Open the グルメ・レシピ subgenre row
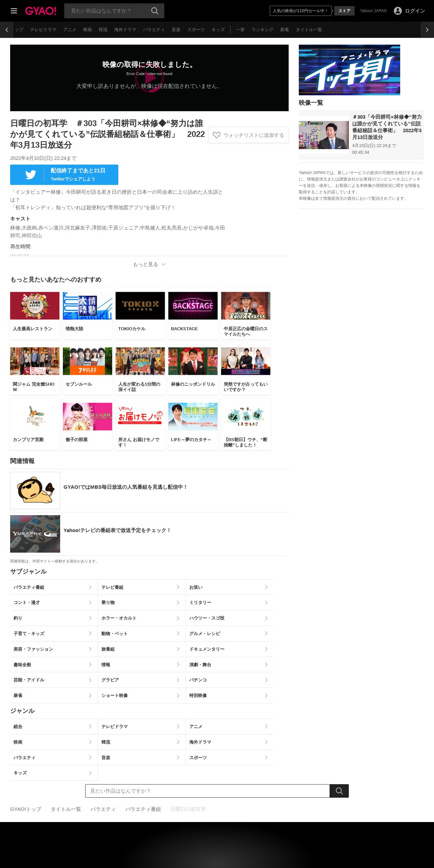This screenshot has height=868, width=434. pos(230,634)
